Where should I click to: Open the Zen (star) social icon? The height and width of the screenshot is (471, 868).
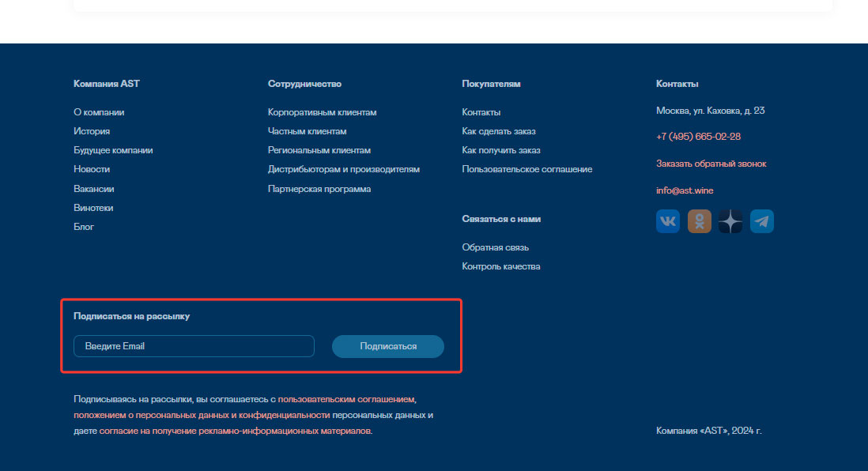(730, 221)
